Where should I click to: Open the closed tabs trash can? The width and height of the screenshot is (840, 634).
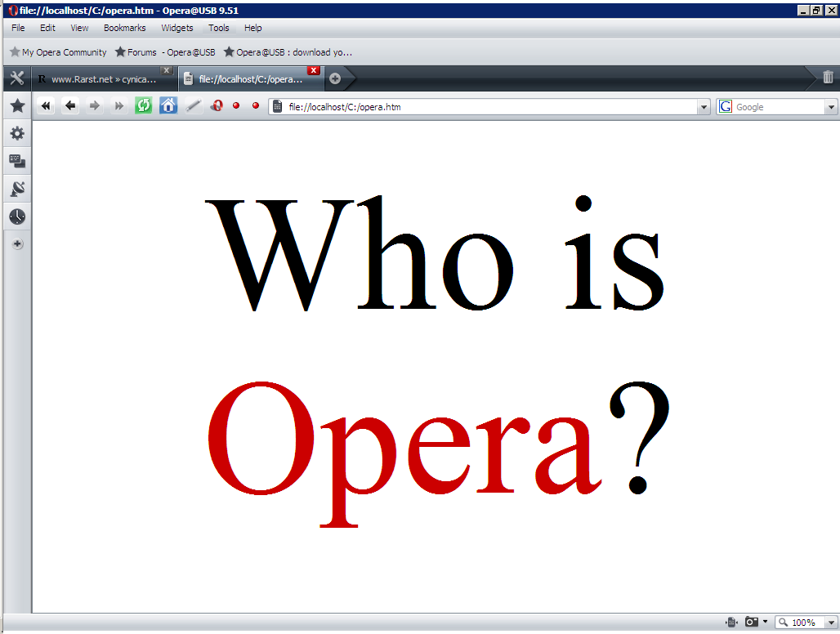[x=828, y=78]
